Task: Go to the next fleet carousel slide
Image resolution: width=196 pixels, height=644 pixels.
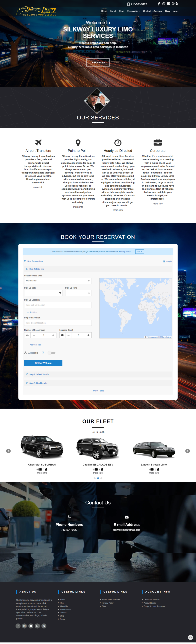Action: pyautogui.click(x=187, y=451)
